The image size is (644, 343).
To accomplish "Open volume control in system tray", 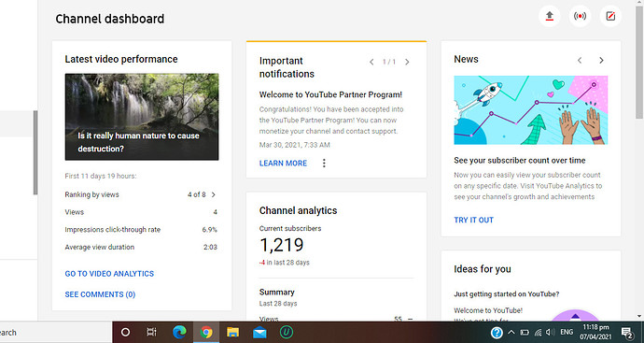I will [x=551, y=333].
